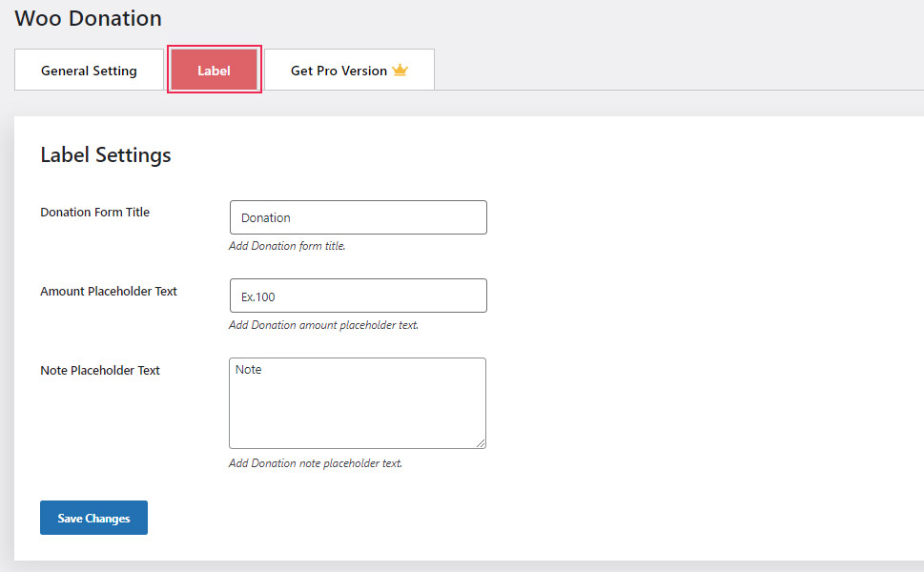Click the 'Donation' value in title field
The image size is (924, 572).
click(266, 218)
